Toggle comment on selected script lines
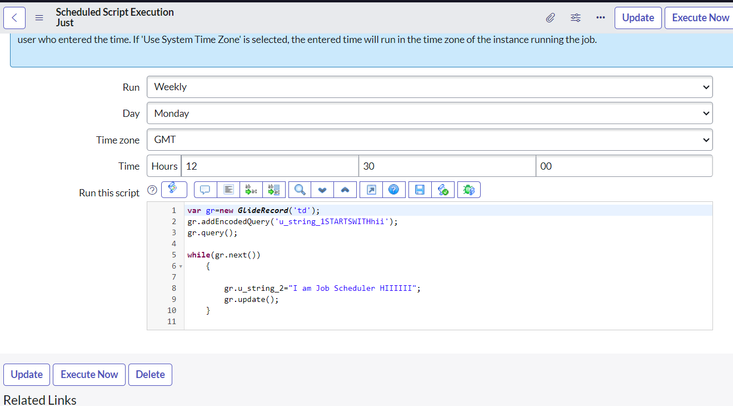This screenshot has width=733, height=406. click(x=205, y=189)
